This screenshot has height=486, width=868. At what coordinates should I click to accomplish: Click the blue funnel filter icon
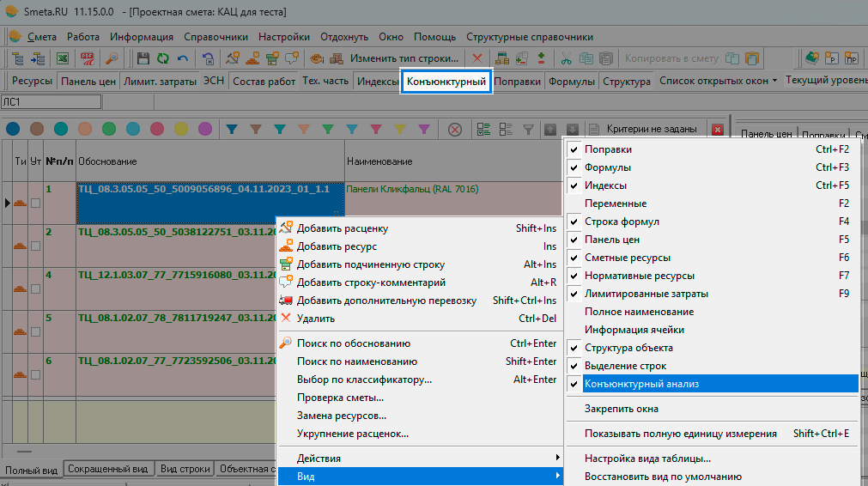[x=231, y=129]
